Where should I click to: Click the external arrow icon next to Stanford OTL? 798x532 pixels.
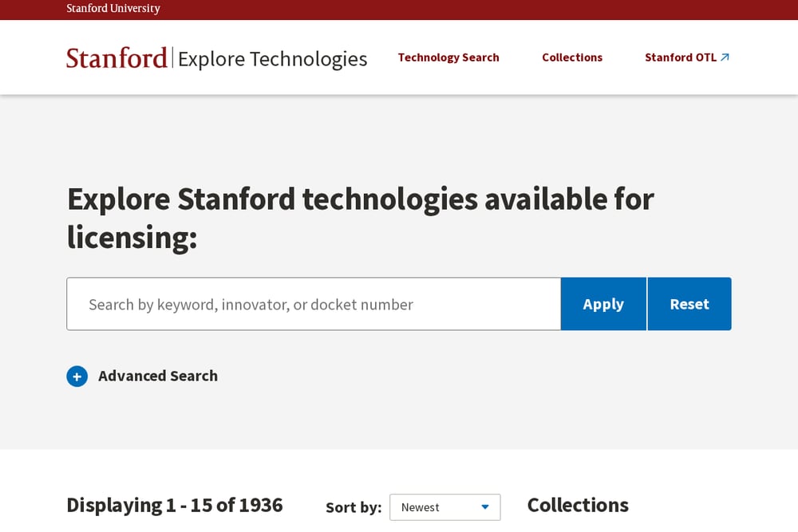(725, 57)
